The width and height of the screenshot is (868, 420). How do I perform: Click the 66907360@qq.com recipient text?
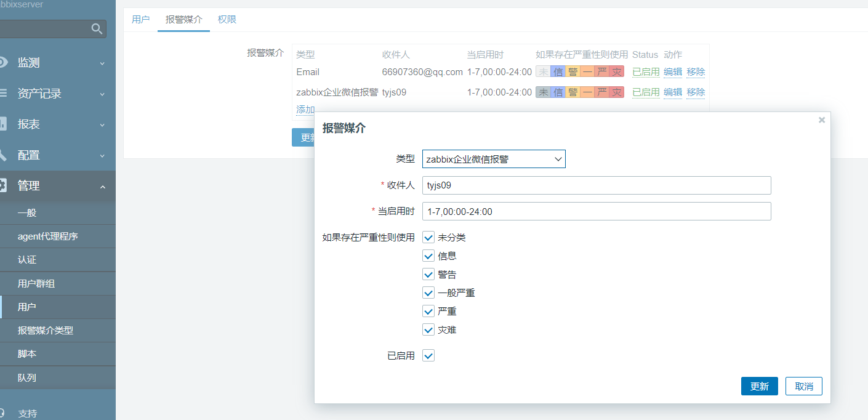point(422,72)
